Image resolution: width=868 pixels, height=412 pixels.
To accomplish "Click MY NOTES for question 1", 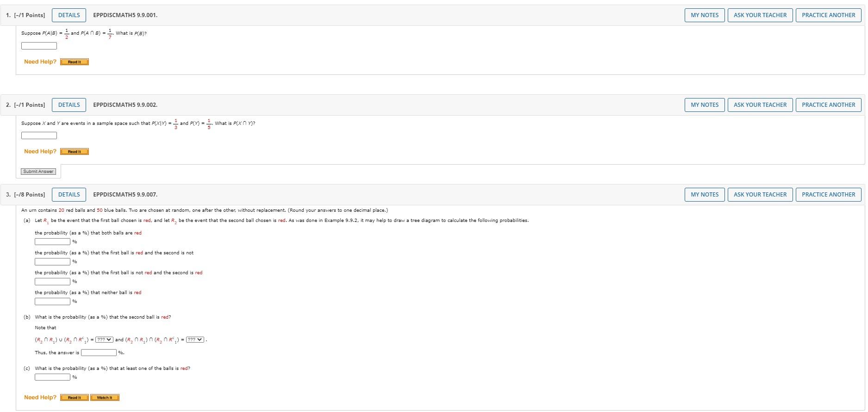I will coord(705,15).
